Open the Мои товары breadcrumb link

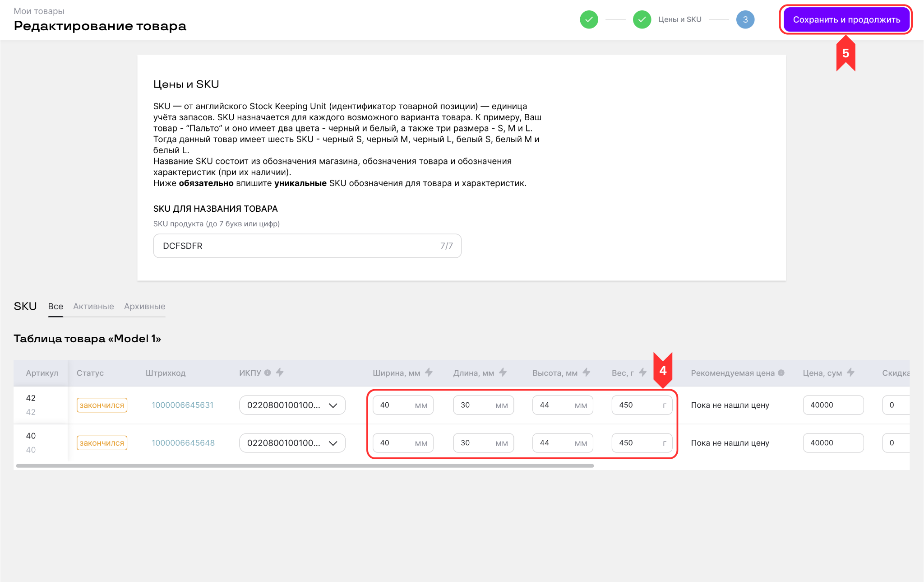[39, 11]
